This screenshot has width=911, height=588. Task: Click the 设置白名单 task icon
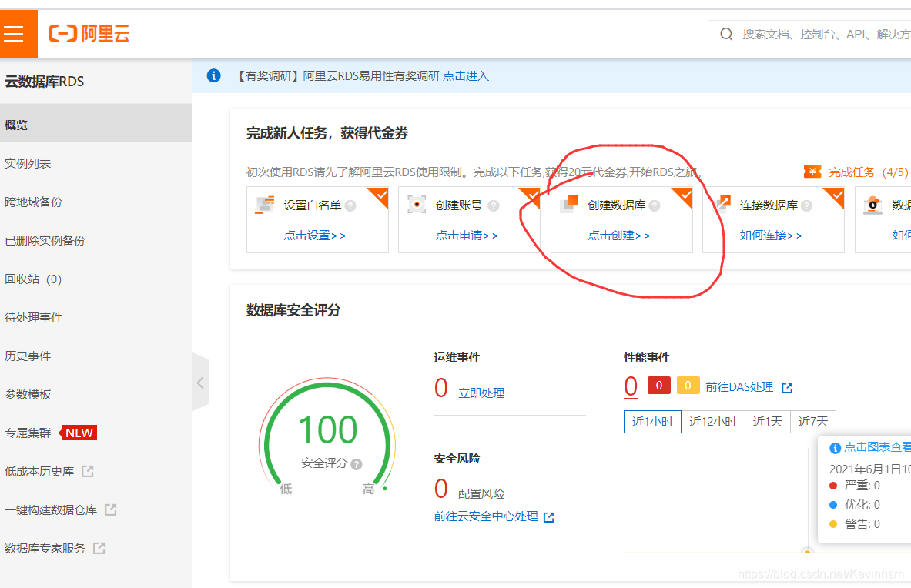tap(265, 205)
